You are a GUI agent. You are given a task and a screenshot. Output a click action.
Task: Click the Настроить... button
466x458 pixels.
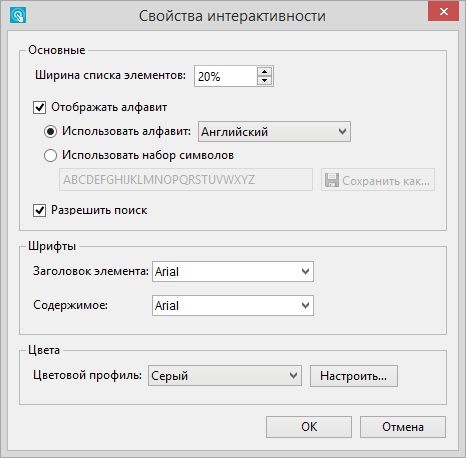coord(354,376)
